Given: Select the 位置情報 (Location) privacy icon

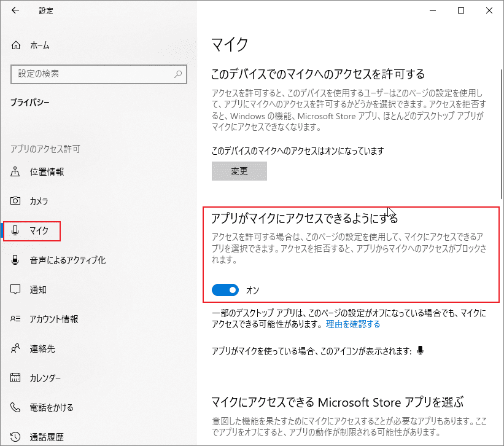Looking at the screenshot, I should pyautogui.click(x=15, y=172).
